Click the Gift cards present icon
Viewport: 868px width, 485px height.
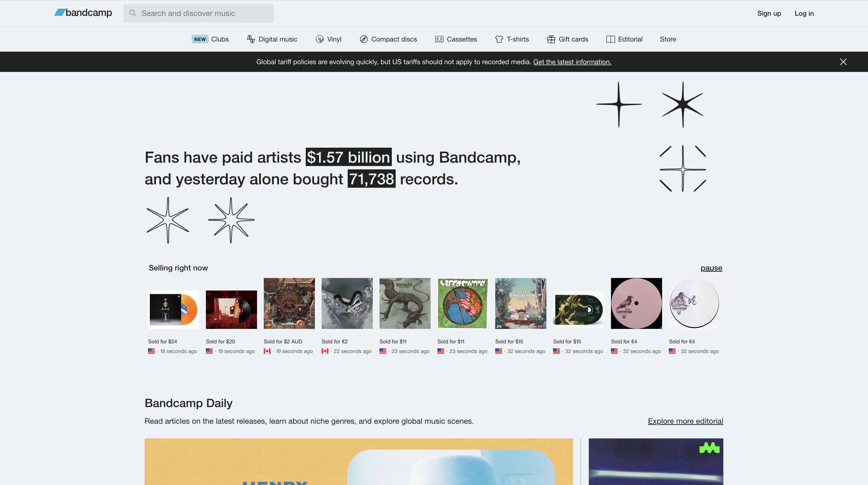[551, 39]
